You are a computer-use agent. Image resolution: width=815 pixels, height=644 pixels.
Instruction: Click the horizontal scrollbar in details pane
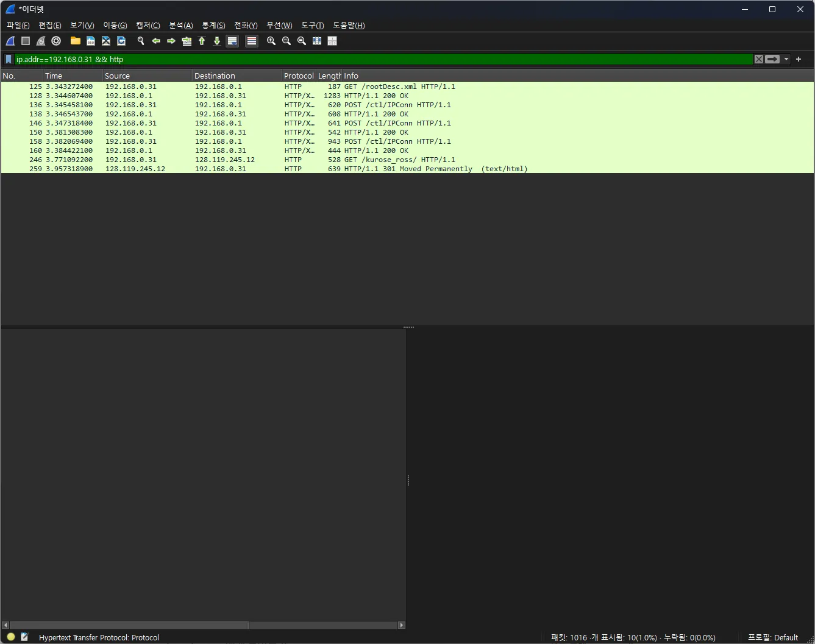click(x=129, y=625)
